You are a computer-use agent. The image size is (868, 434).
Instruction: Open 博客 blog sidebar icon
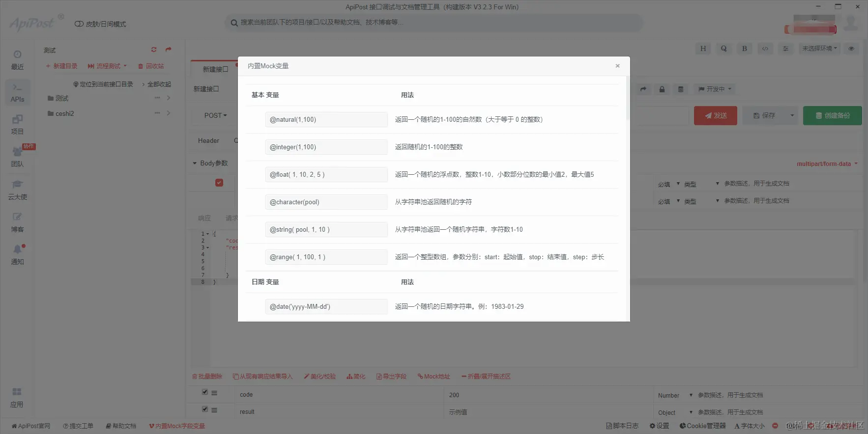[17, 222]
